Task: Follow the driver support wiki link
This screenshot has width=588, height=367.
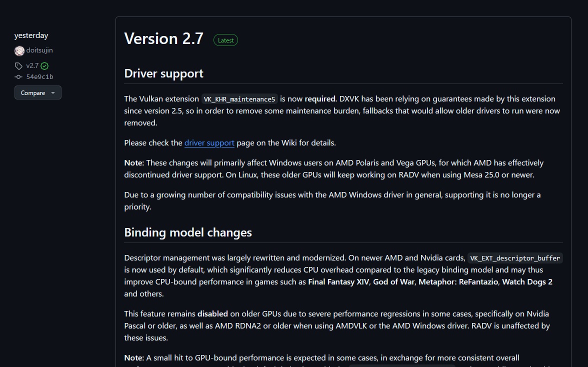Action: pyautogui.click(x=209, y=143)
